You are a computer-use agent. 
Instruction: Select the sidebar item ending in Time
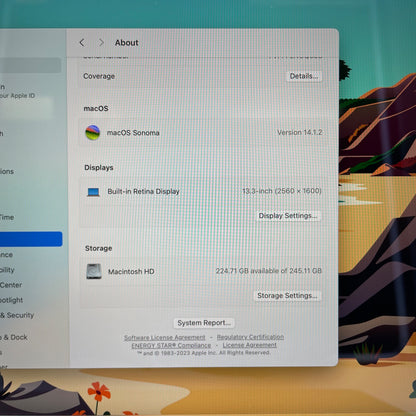coord(7,217)
